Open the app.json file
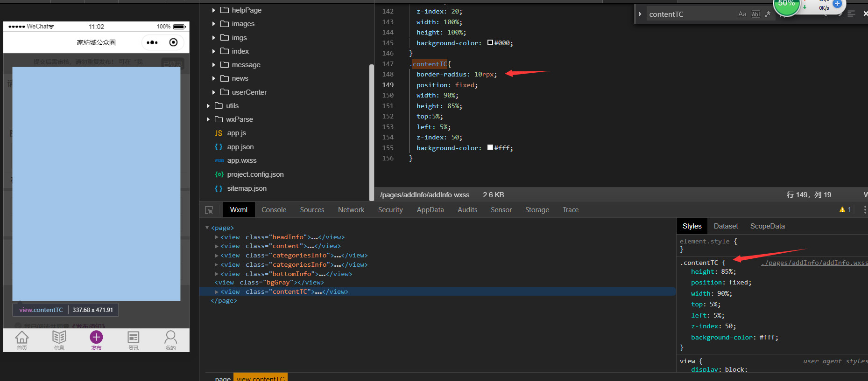 tap(240, 147)
